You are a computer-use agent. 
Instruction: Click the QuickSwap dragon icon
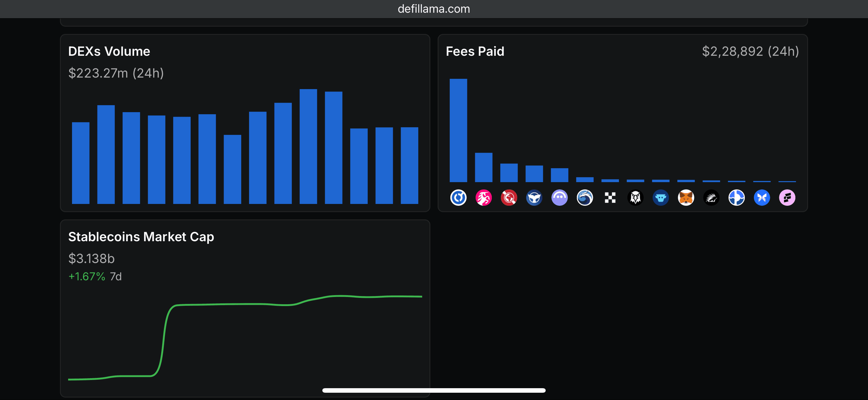[x=585, y=198]
